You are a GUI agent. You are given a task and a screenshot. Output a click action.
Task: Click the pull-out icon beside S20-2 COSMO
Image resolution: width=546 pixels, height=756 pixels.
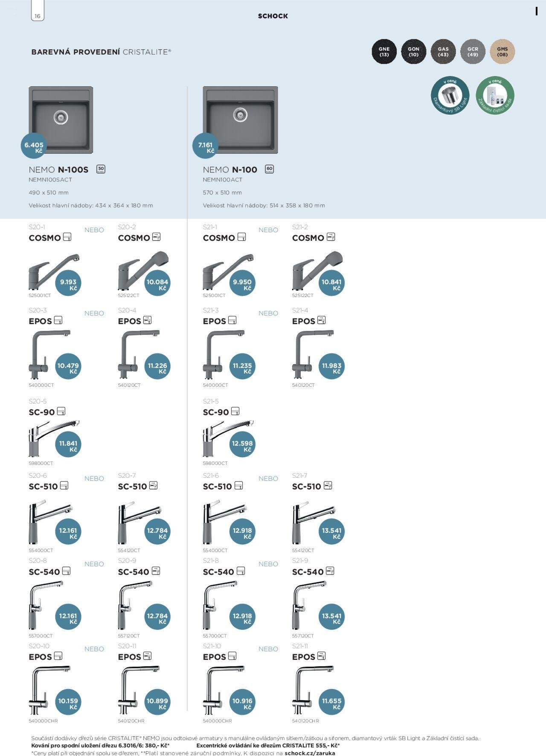(x=157, y=237)
